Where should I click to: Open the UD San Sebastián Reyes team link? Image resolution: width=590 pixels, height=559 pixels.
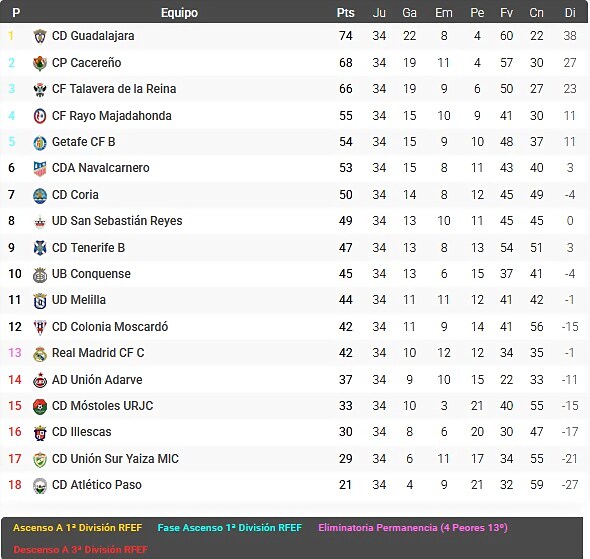point(117,221)
